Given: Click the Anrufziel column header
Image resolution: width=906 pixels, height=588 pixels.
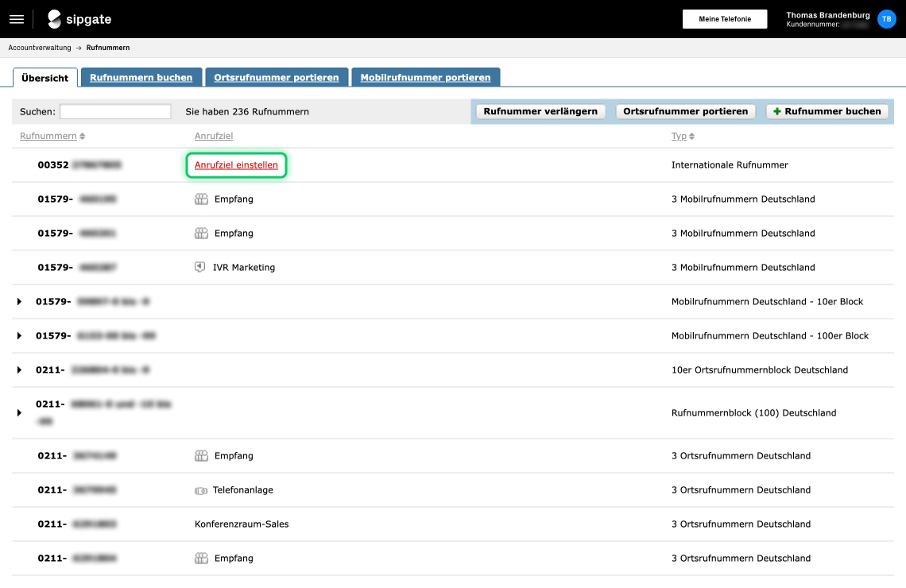Looking at the screenshot, I should click(214, 137).
